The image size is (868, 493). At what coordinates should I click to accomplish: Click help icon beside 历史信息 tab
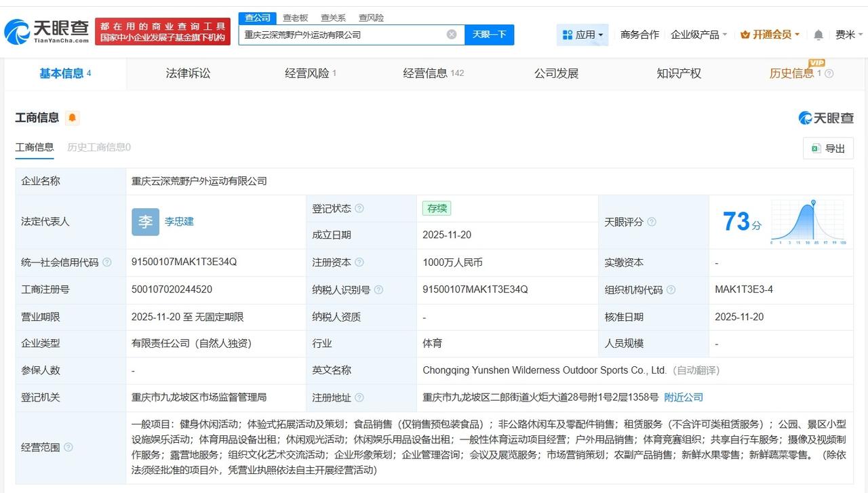pos(829,74)
